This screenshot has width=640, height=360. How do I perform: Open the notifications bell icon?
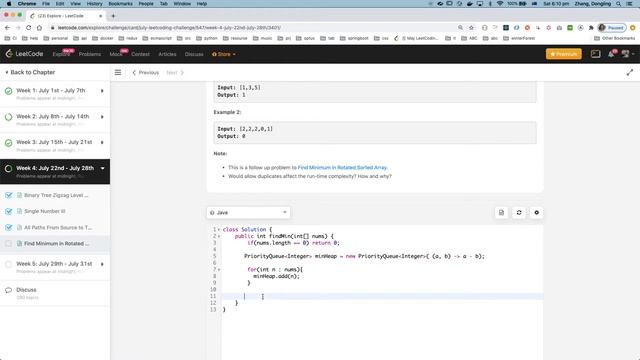pyautogui.click(x=611, y=54)
